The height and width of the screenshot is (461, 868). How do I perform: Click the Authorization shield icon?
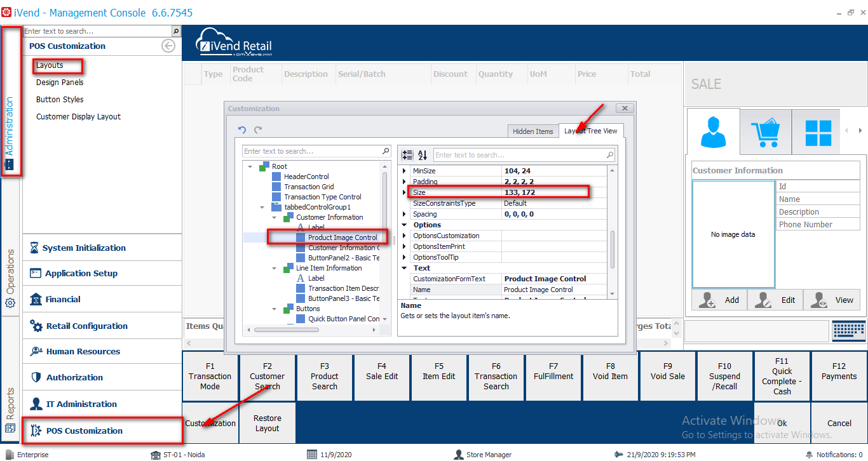click(x=36, y=378)
